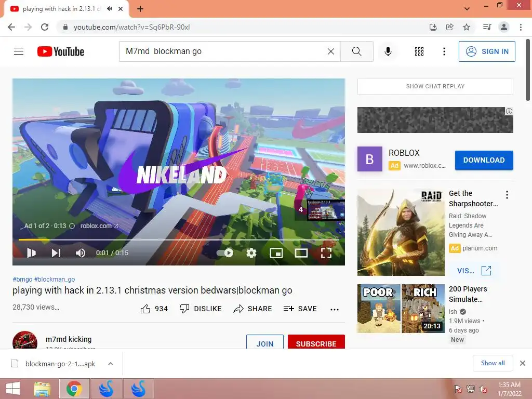Open options menu for Raid ad
Image resolution: width=532 pixels, height=399 pixels.
click(x=507, y=195)
